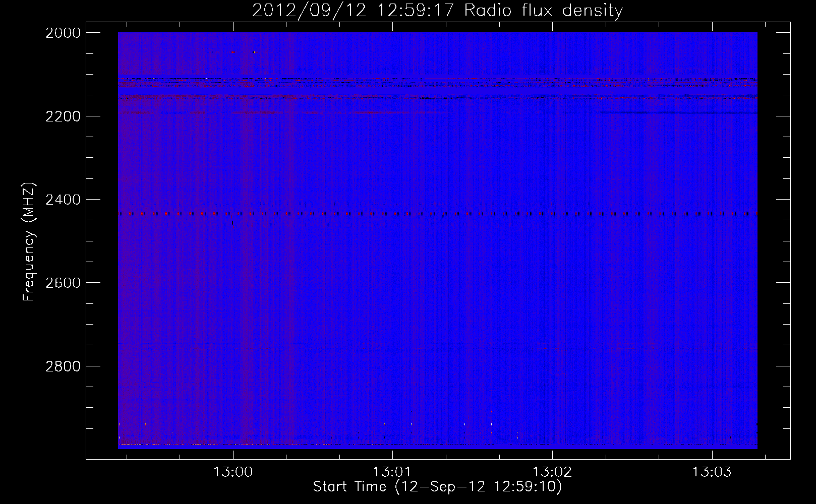Click the 13:02 time axis label

(552, 472)
